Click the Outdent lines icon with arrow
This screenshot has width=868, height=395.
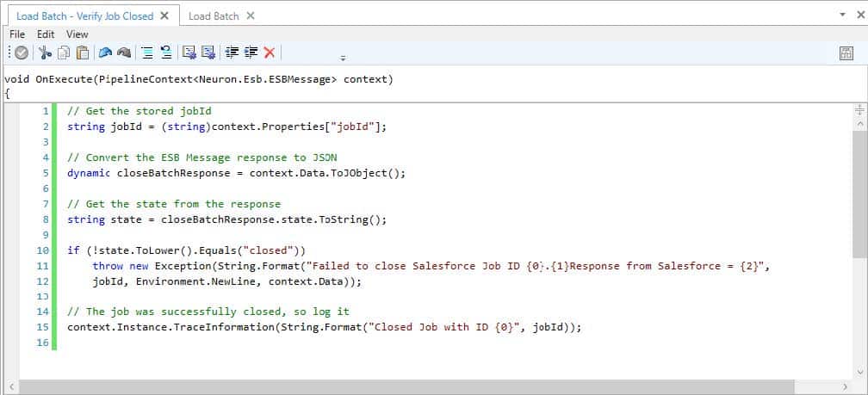166,52
